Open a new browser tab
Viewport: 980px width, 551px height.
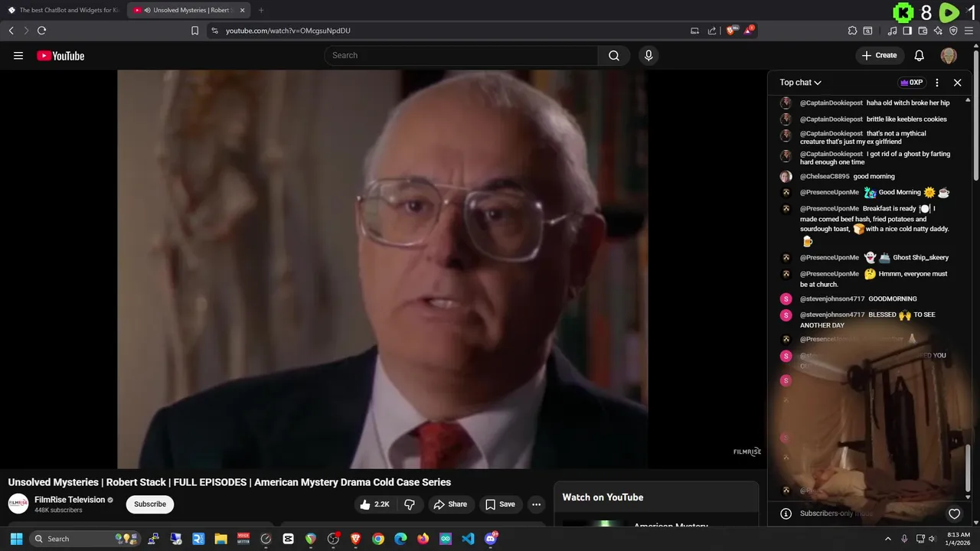(x=261, y=10)
